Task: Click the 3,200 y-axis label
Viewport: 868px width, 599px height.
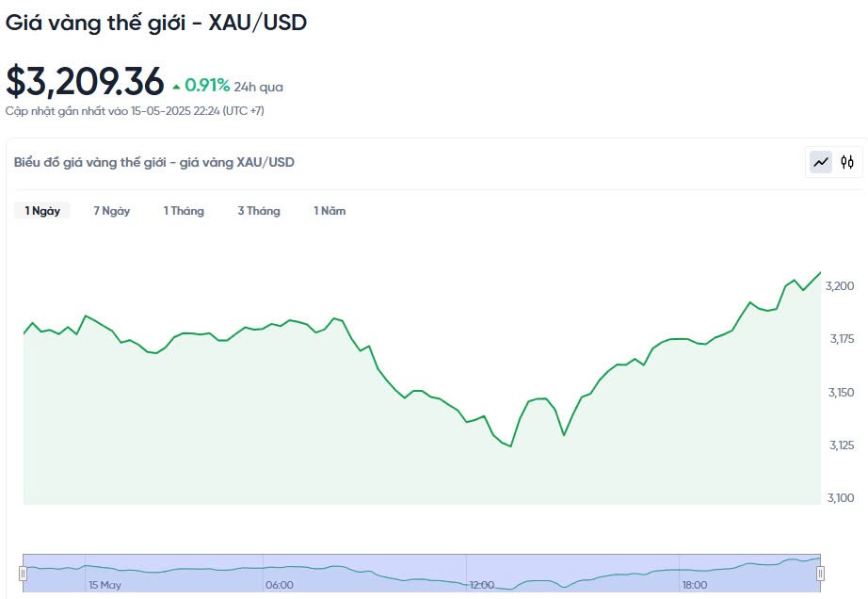Action: 840,285
